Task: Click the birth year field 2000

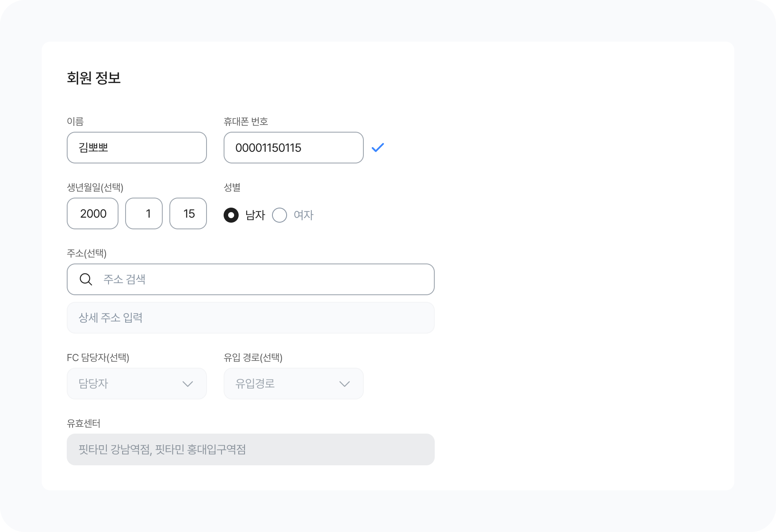Action: pos(93,213)
